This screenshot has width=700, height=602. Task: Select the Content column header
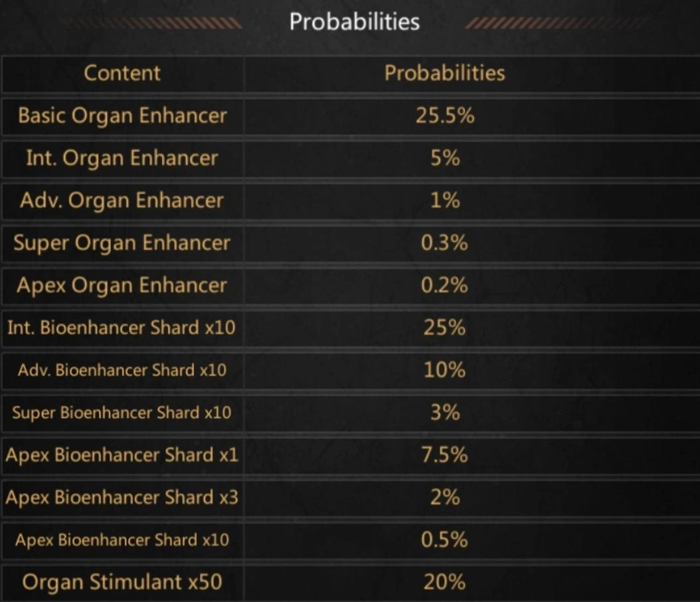[x=122, y=73]
